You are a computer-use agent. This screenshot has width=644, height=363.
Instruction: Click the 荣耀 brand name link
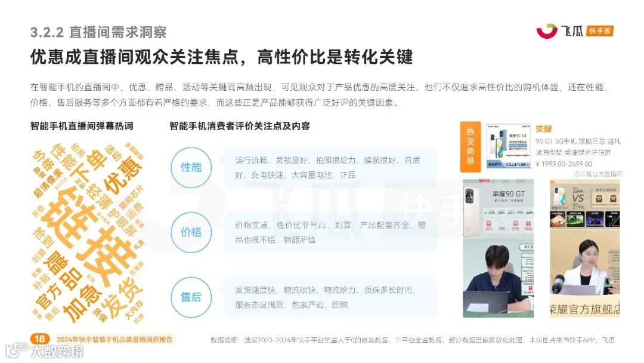pos(543,129)
